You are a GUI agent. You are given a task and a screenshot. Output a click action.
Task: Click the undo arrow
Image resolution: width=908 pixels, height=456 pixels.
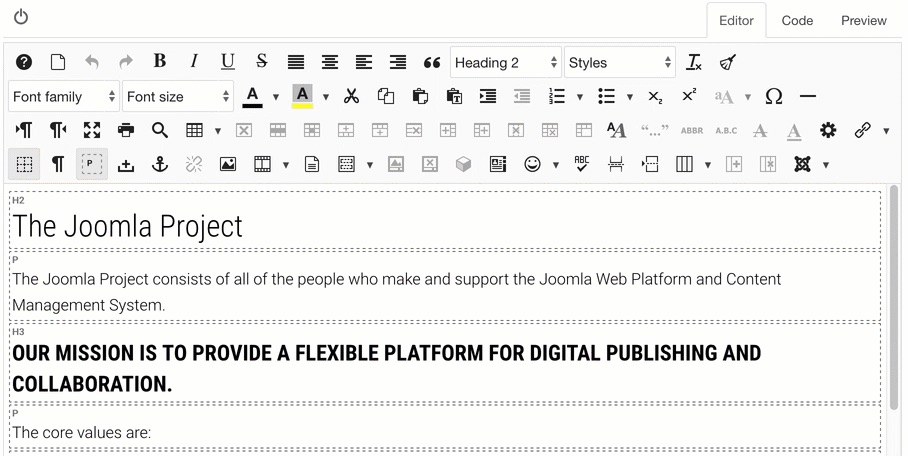(91, 62)
